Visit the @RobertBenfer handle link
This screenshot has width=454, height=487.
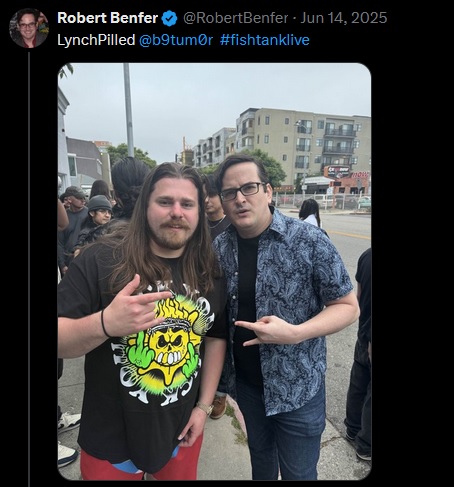[236, 18]
